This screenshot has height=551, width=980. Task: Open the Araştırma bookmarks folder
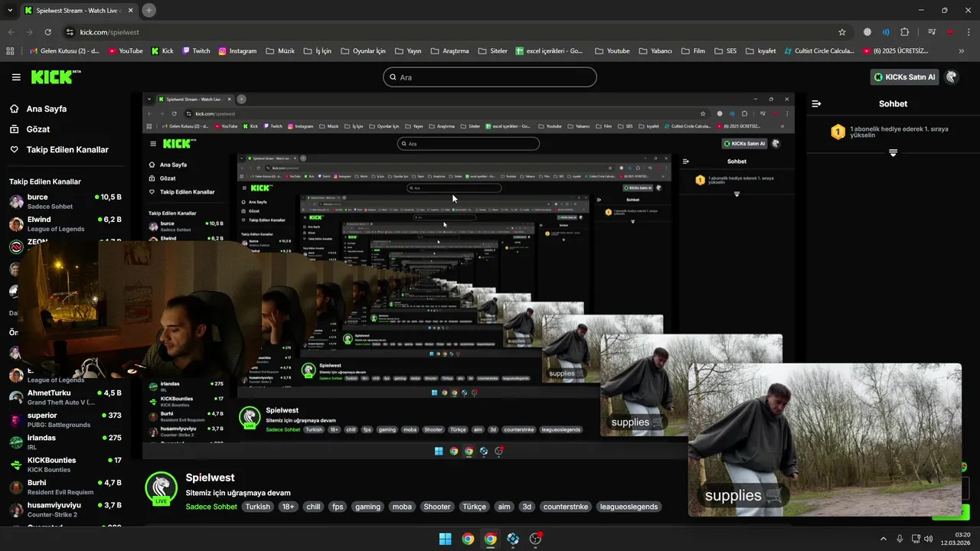[x=449, y=51]
